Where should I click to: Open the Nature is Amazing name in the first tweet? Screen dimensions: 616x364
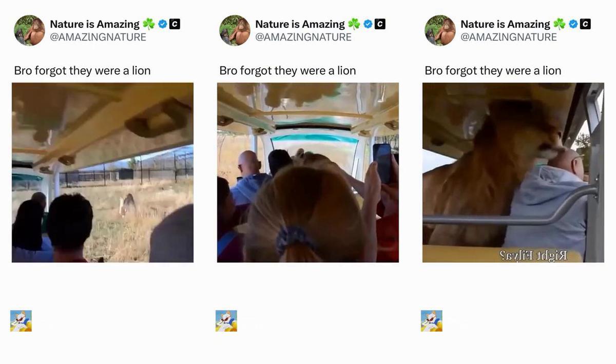(94, 24)
